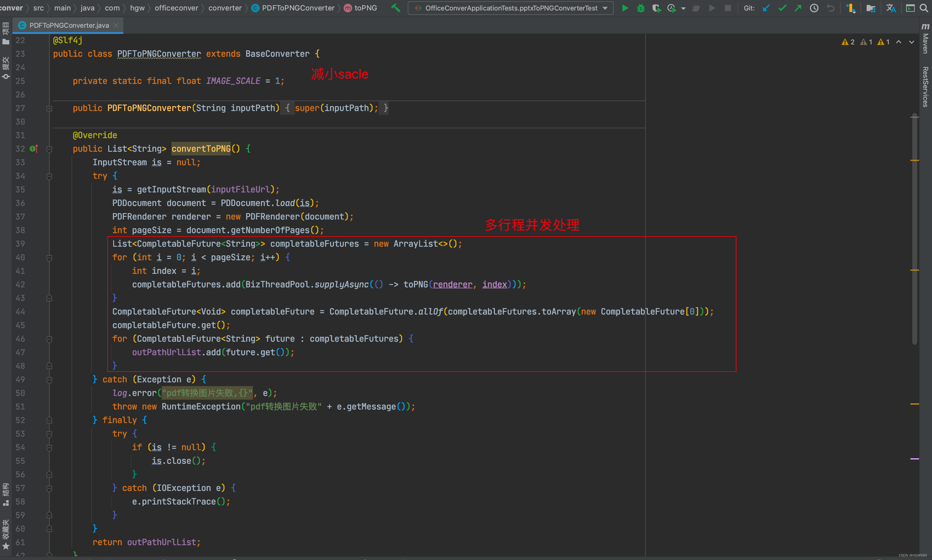Open Search Everywhere magnifier
Viewport: 932px width, 560px height.
click(924, 8)
